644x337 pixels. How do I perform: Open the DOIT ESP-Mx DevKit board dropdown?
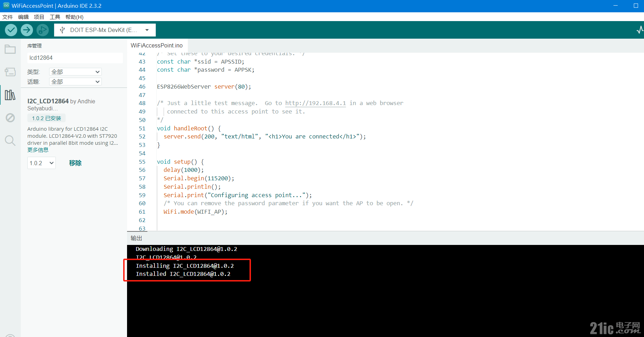coord(105,30)
